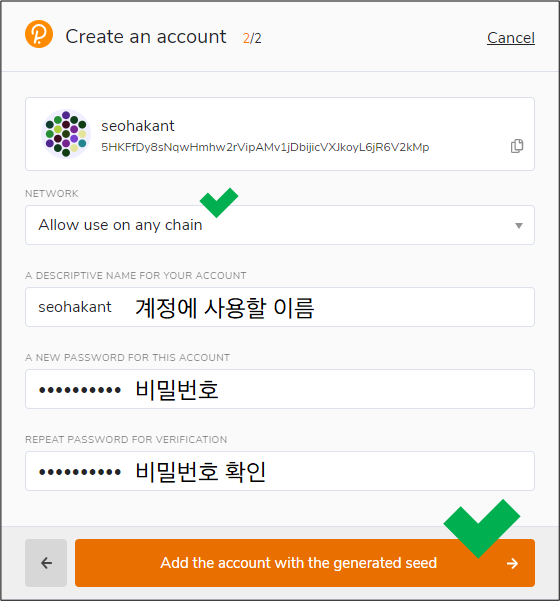560x601 pixels.
Task: Add the account with the generated seed
Action: [305, 563]
